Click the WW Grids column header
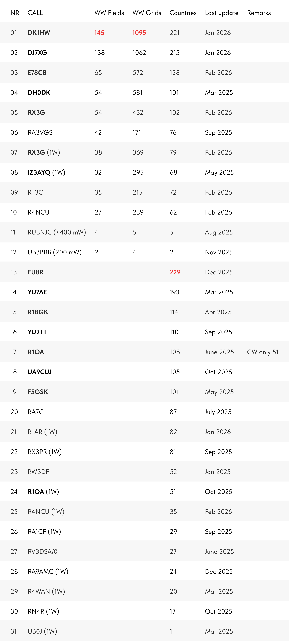Image resolution: width=289 pixels, height=644 pixels. coord(147,13)
